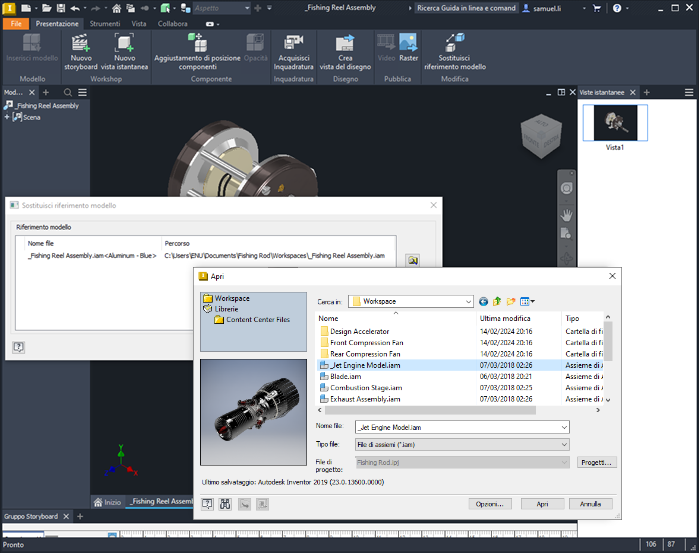The height and width of the screenshot is (553, 699).
Task: Click the green select-priority icon in toolbar
Action: tap(165, 8)
